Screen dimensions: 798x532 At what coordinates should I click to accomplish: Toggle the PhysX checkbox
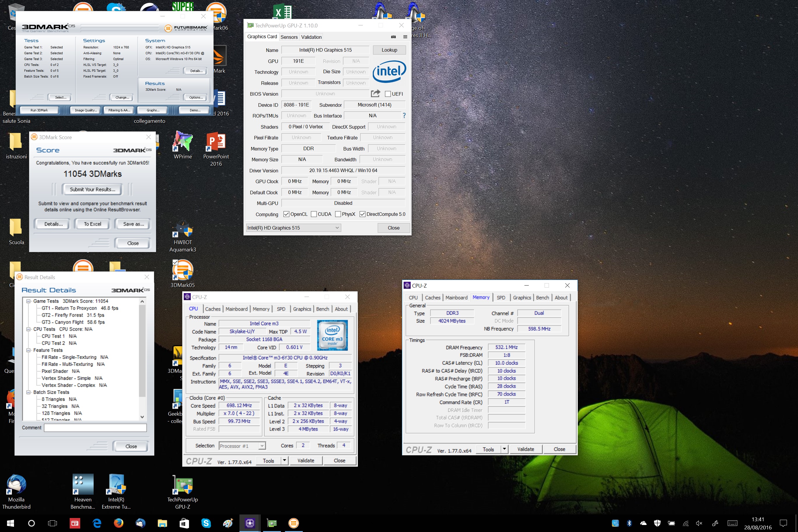coord(338,214)
